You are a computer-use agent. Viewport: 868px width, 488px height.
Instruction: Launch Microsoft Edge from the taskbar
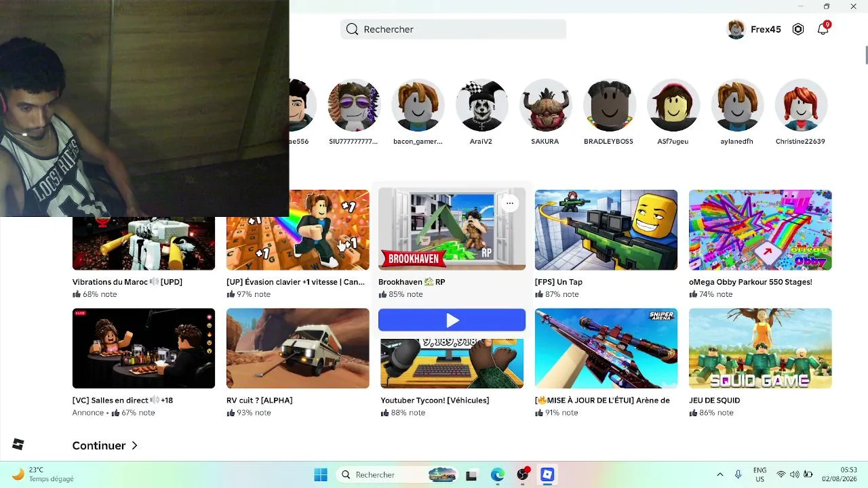click(498, 475)
